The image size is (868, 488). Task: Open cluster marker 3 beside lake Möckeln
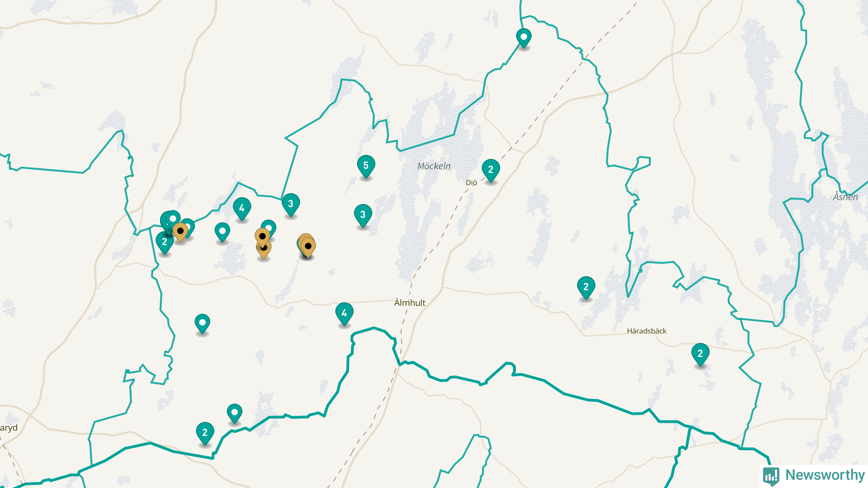(363, 215)
